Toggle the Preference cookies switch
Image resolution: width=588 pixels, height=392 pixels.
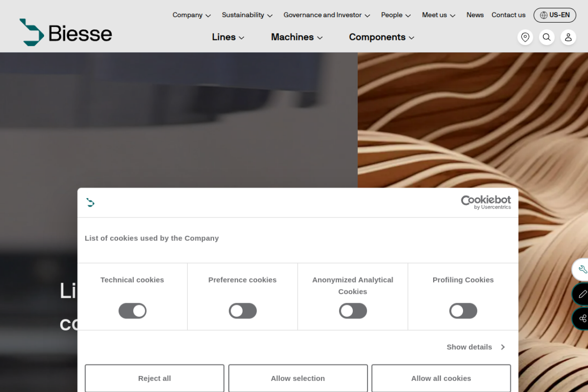pos(243,311)
